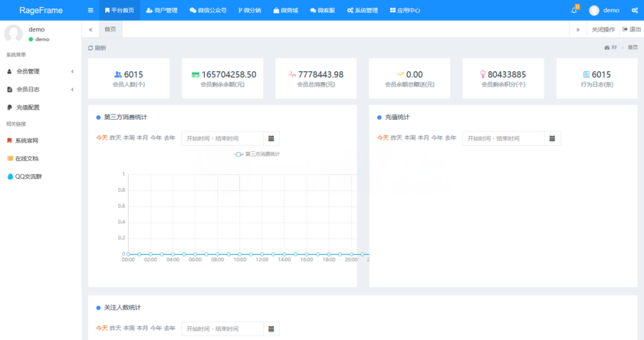Click 关注人数统计 date range input
This screenshot has height=340, width=644.
[x=222, y=329]
